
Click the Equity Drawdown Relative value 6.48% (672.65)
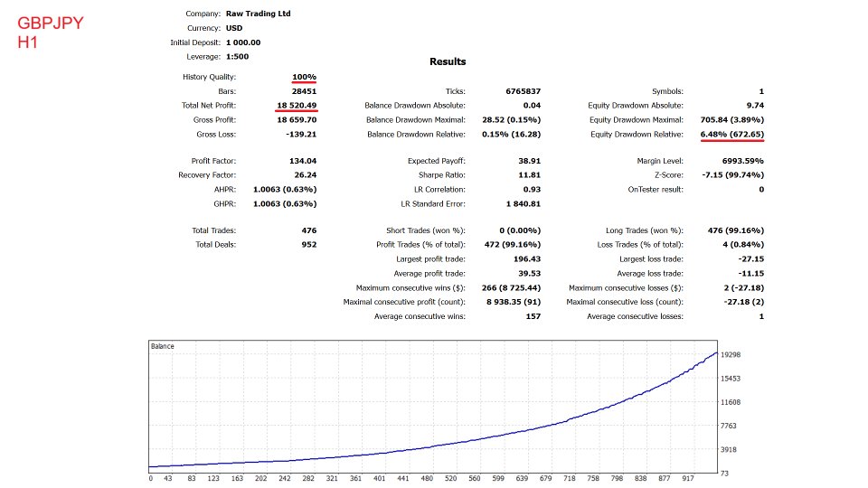pyautogui.click(x=731, y=134)
